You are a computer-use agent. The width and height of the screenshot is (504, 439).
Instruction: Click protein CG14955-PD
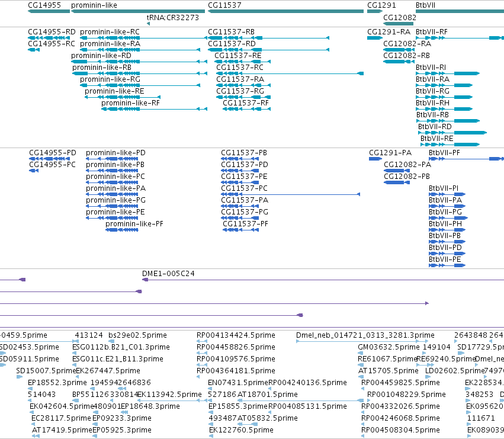pos(53,153)
